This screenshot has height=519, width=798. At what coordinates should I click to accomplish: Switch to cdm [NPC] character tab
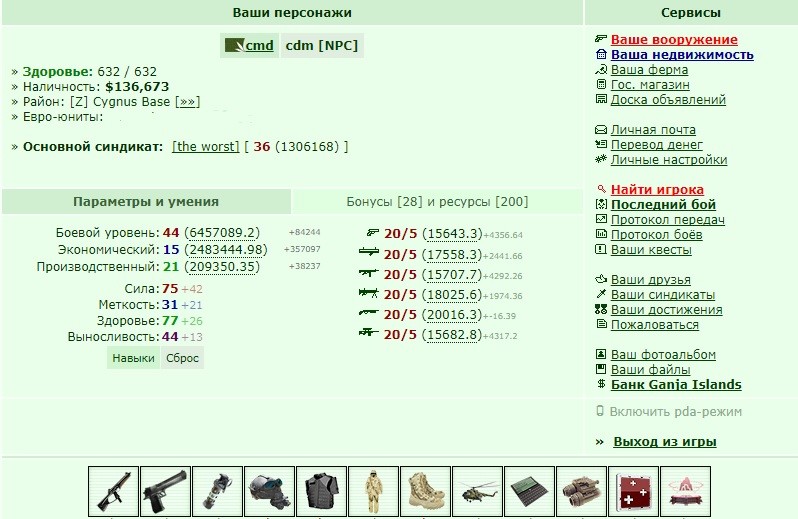coord(322,46)
